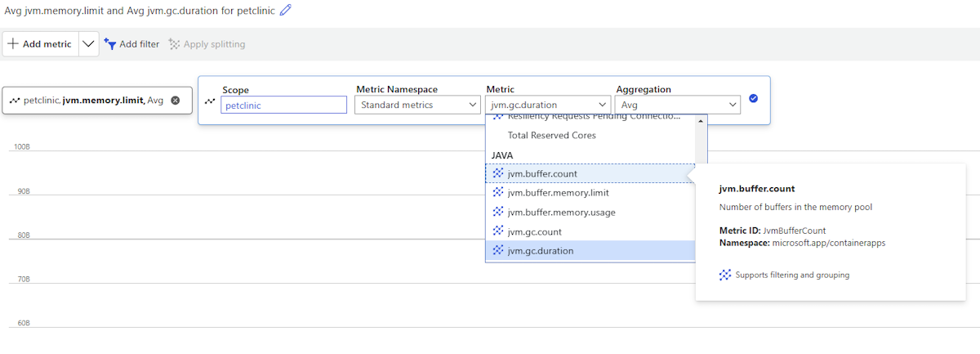Screen dimensions: 980x354
Task: Click the Scope field containing petclinic
Action: pos(283,105)
